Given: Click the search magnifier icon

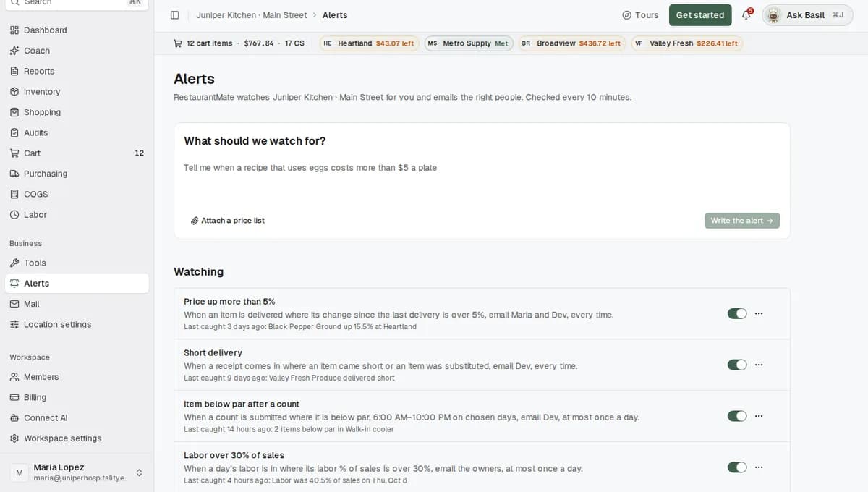Looking at the screenshot, I should point(14,2).
